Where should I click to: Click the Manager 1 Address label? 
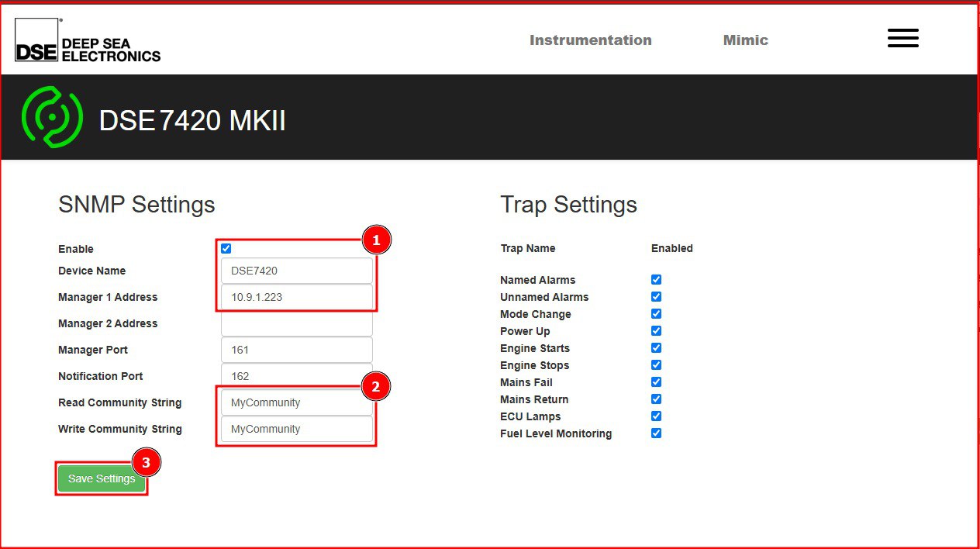[108, 297]
